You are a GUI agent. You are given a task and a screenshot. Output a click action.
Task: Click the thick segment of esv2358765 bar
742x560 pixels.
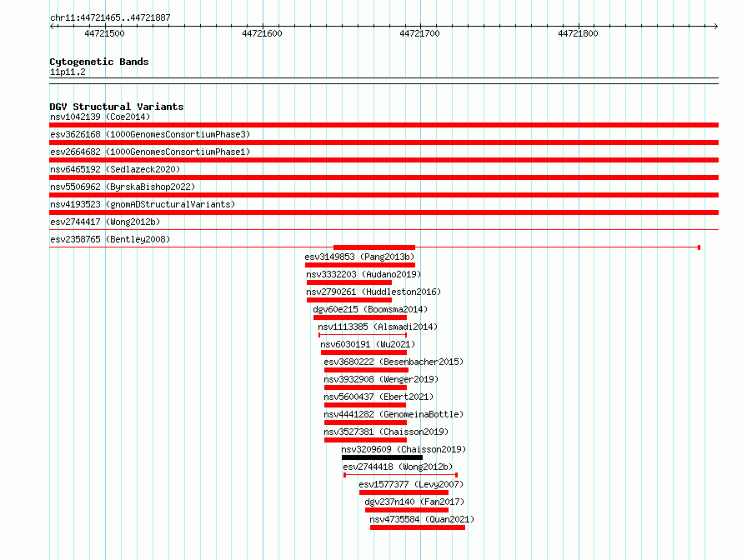point(374,247)
